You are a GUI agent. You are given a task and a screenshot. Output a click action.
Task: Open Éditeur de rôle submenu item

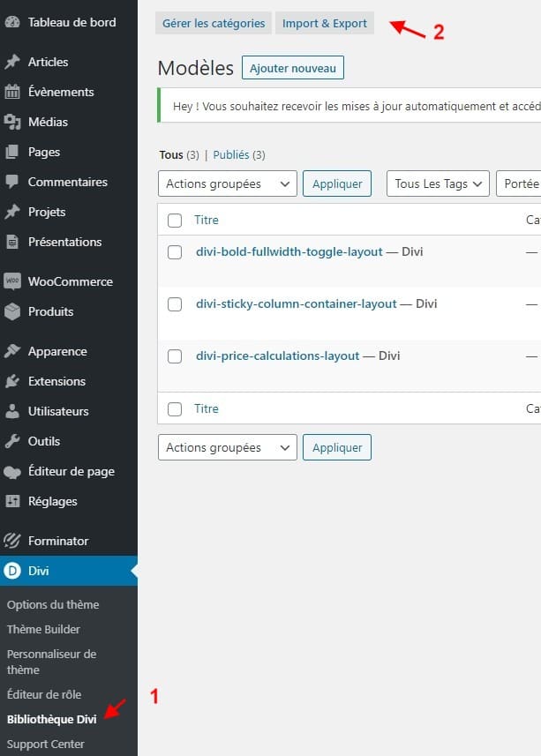coord(44,694)
